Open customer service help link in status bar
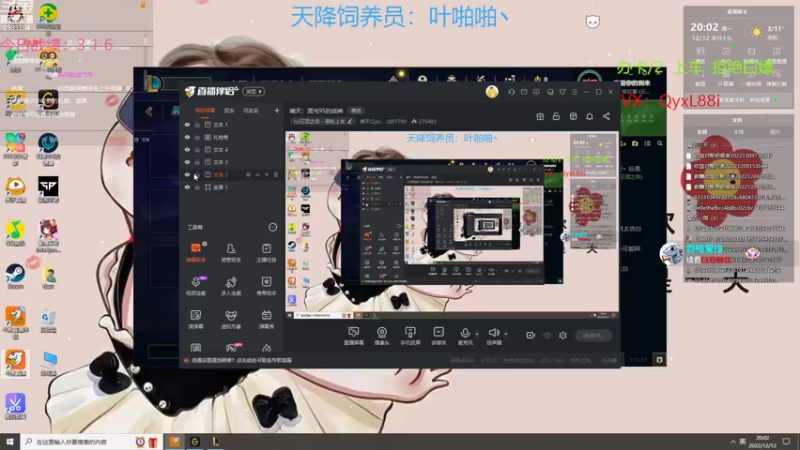The width and height of the screenshot is (800, 450). (241, 360)
